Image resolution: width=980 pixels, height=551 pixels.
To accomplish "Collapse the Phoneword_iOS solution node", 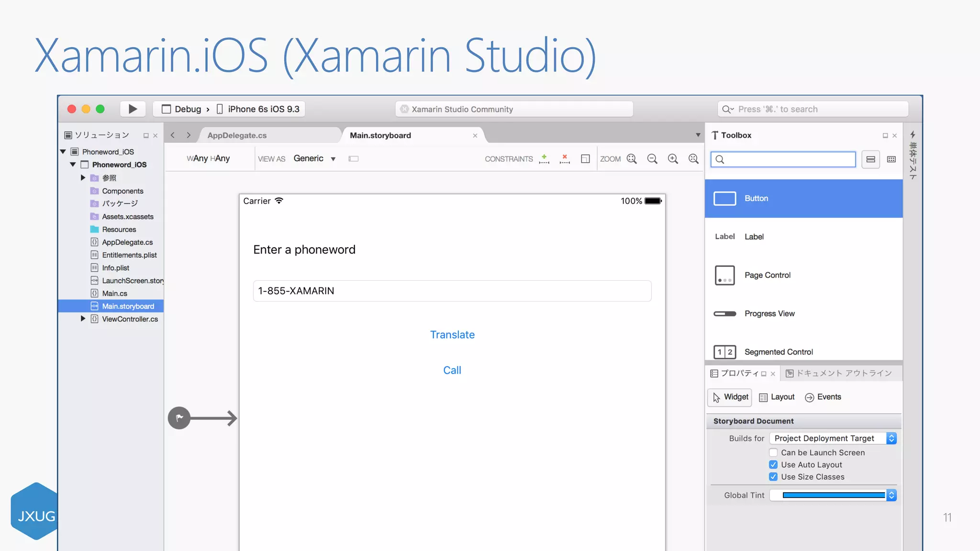I will coord(63,152).
